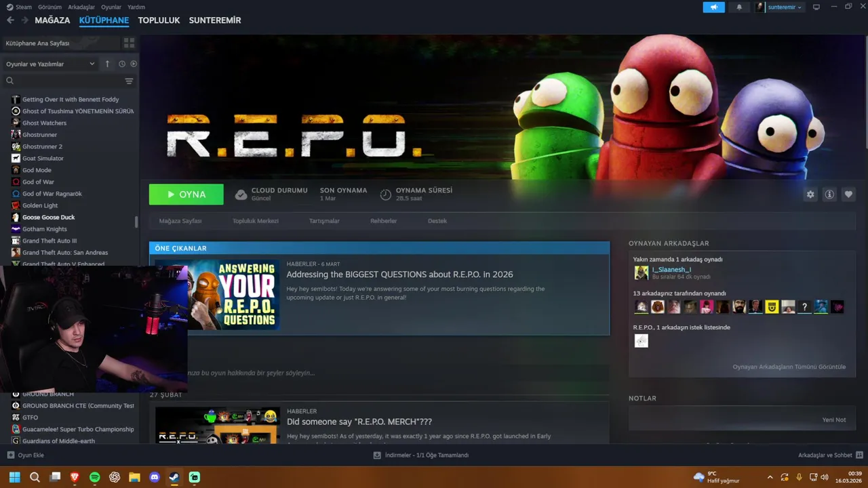Click the ready-to-play filter icon
Image resolution: width=868 pixels, height=488 pixels.
tap(134, 64)
